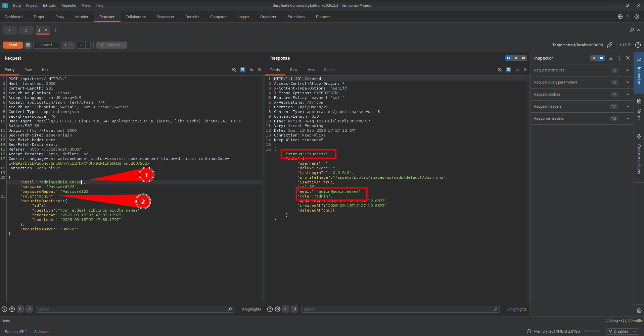Switch to the Intruder tab
The width and height of the screenshot is (644, 336).
point(82,17)
